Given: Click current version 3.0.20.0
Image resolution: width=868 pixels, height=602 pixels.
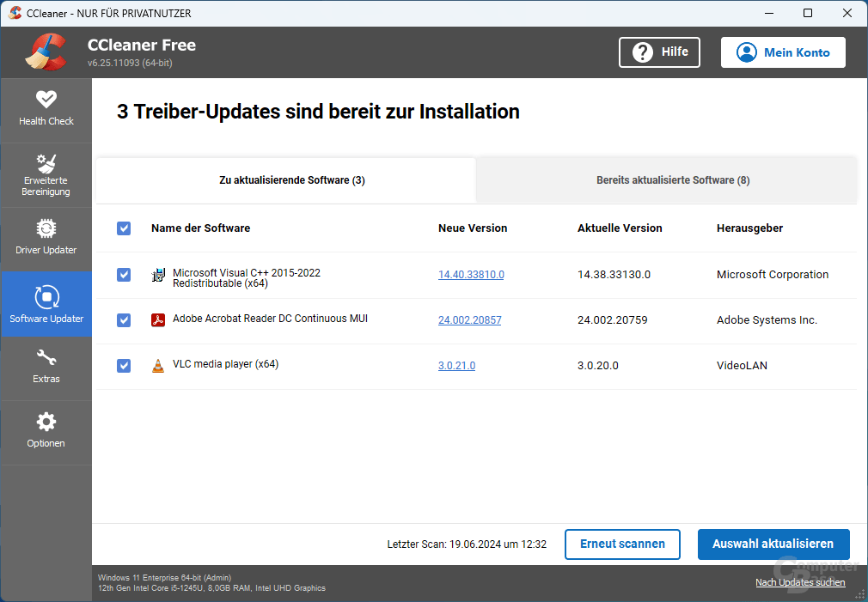Looking at the screenshot, I should 598,366.
